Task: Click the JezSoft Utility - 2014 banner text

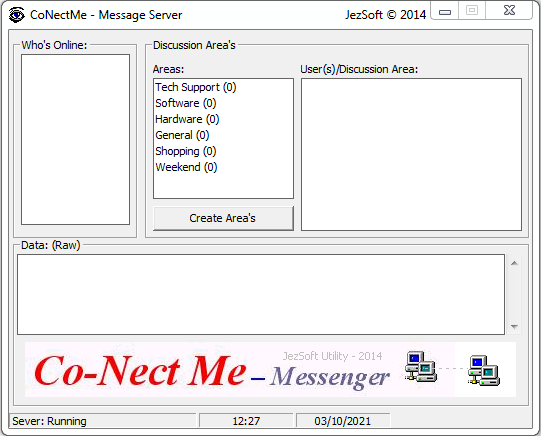Action: 333,356
